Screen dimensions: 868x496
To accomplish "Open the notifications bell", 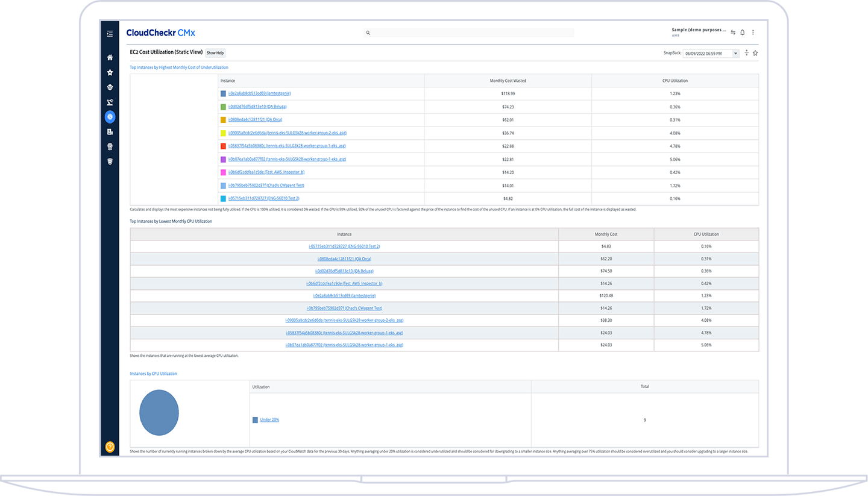I will pos(743,33).
